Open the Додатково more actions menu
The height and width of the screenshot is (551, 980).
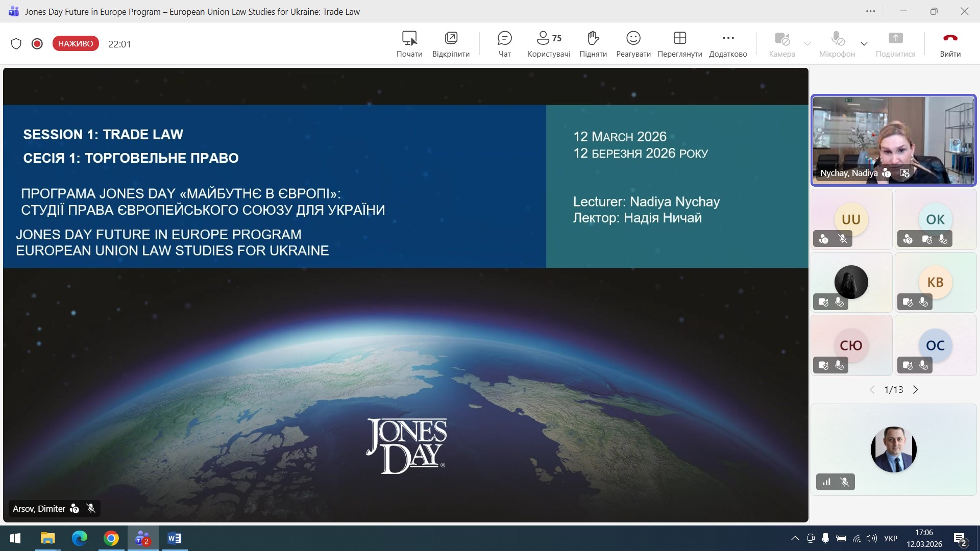coord(728,43)
